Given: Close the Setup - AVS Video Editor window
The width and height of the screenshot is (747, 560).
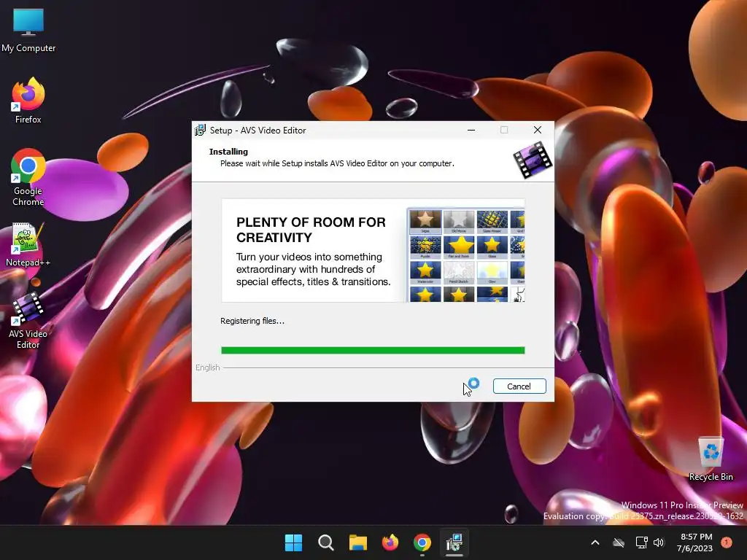Looking at the screenshot, I should (538, 130).
